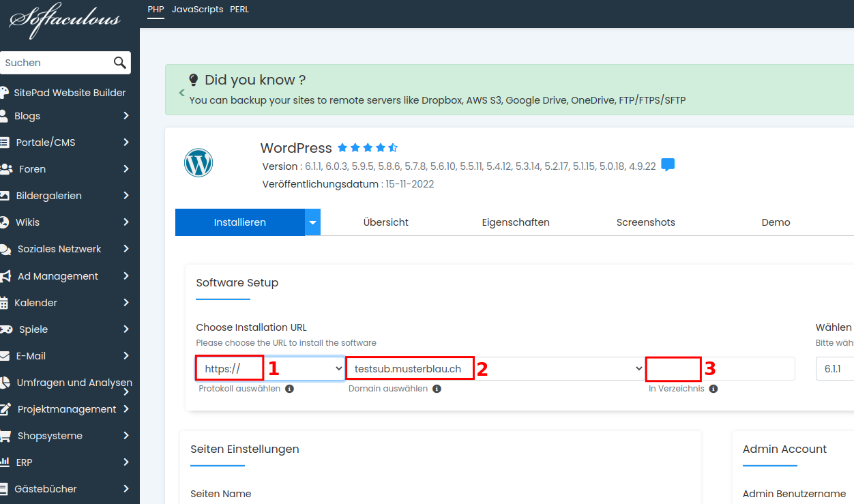
Task: Open the Projektmanagement edit icon
Action: (5, 409)
